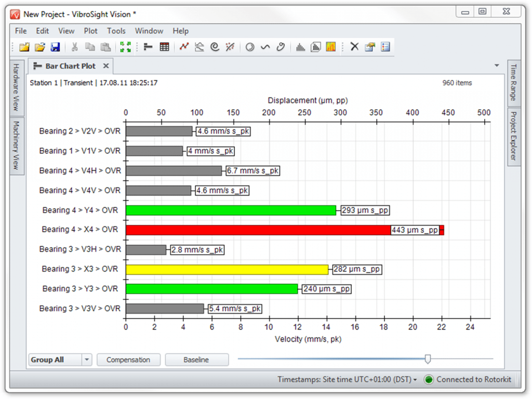Image resolution: width=532 pixels, height=399 pixels.
Task: Click the orange spectrogram plot icon
Action: 330,47
